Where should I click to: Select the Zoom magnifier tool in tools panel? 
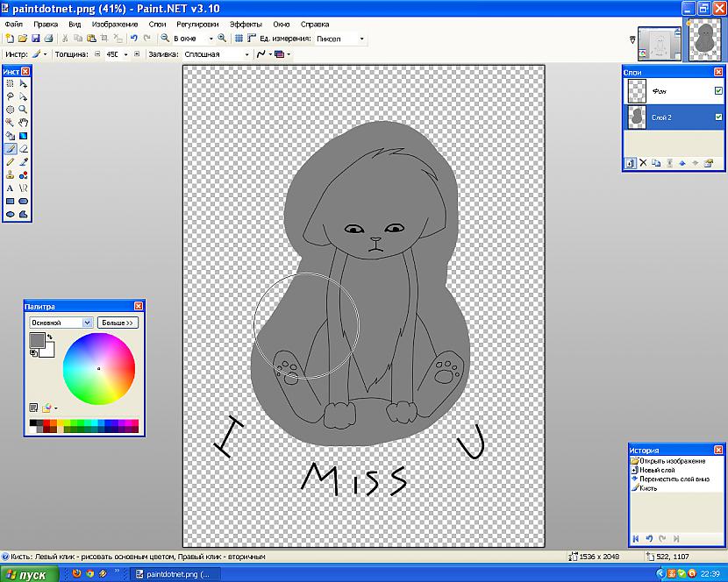23,110
